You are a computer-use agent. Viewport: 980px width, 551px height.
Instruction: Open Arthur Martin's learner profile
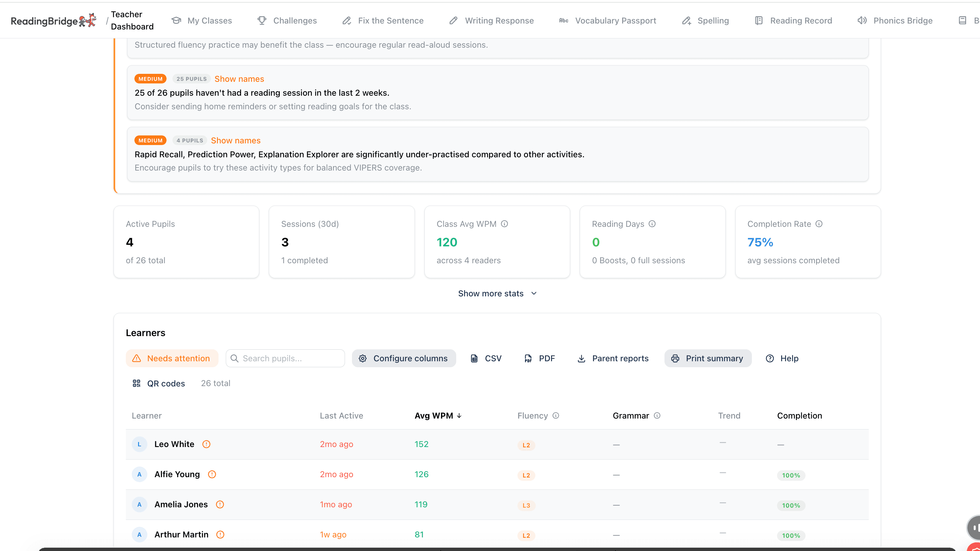181,534
